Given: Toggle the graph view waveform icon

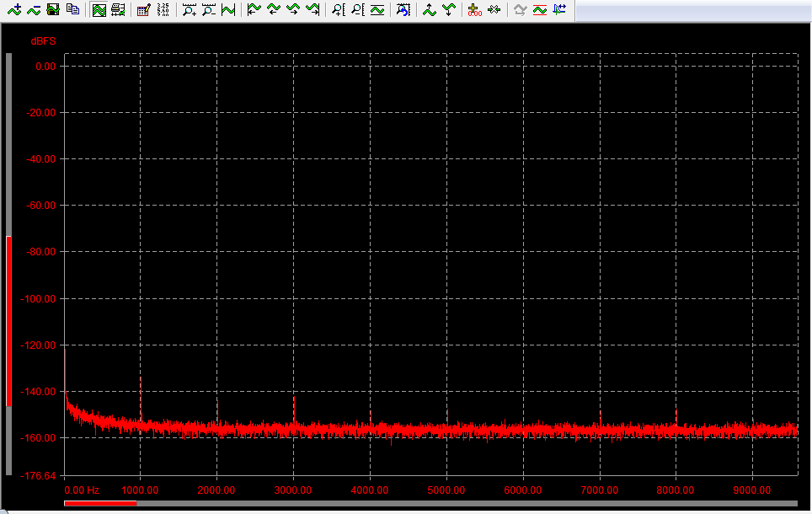Looking at the screenshot, I should click(99, 9).
